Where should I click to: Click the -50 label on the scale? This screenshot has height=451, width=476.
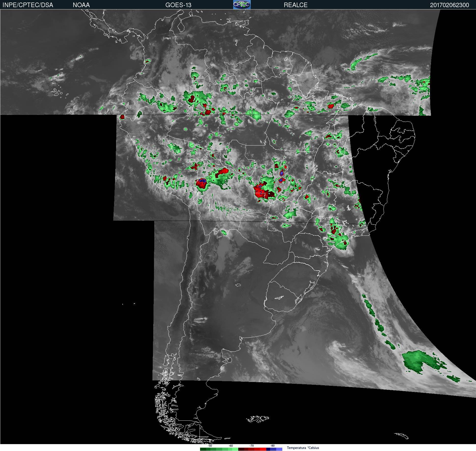pos(210,446)
